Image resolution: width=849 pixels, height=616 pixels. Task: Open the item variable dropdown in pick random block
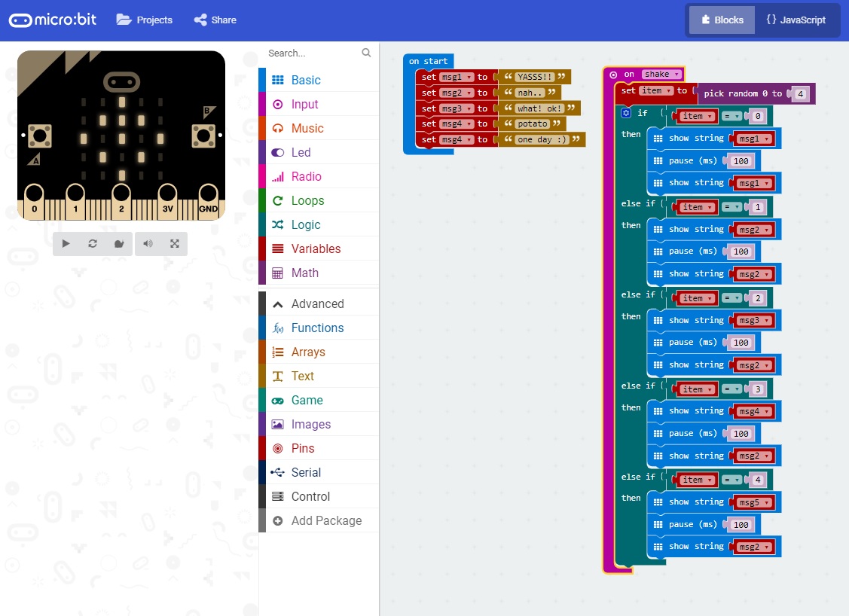click(x=656, y=91)
